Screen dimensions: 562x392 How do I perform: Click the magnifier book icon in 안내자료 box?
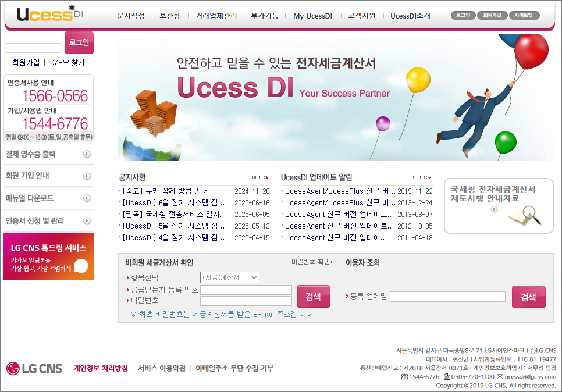pyautogui.click(x=525, y=216)
